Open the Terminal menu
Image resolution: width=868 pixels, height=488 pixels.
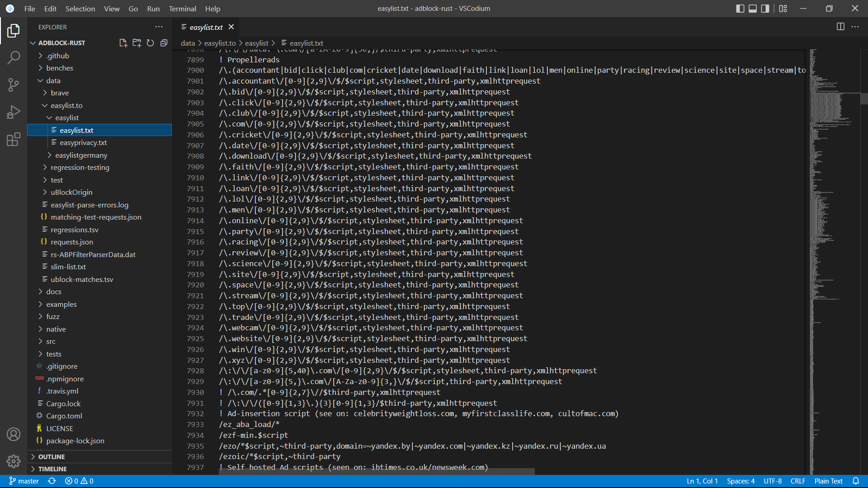click(182, 9)
